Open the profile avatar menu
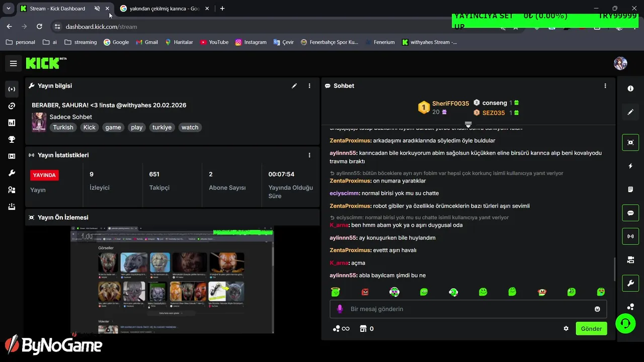Screen dimensions: 644x362 pyautogui.click(x=620, y=63)
